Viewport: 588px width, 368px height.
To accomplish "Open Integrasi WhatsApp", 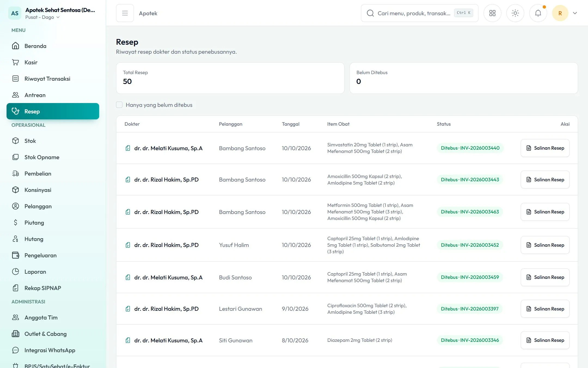I will pos(53,350).
